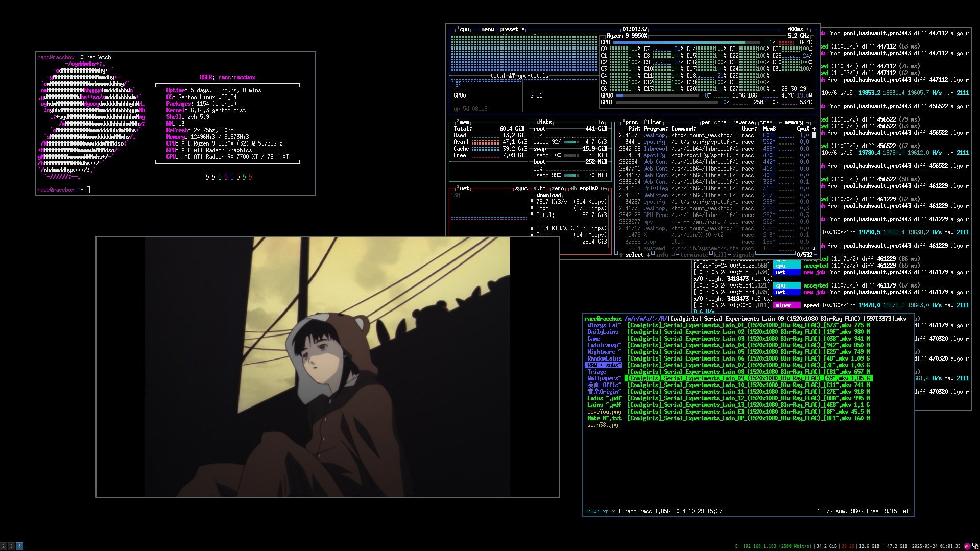Click 'select' at bottom of btop proc box
Viewport: 980px width, 551px height.
pyautogui.click(x=634, y=255)
